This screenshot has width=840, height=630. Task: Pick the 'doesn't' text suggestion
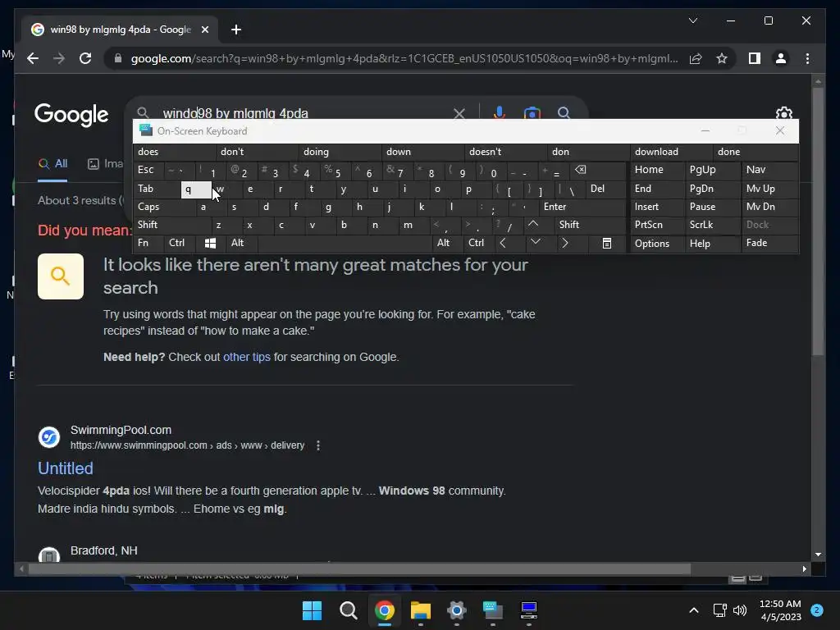pos(505,152)
